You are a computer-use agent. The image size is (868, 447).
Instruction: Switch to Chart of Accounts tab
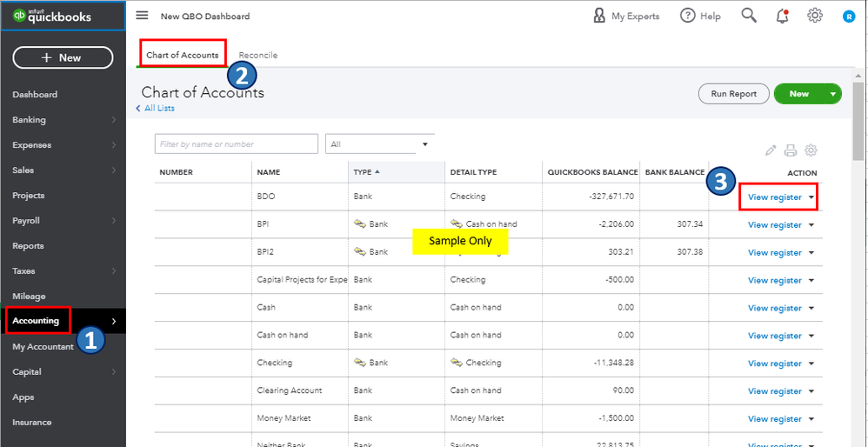pos(182,56)
